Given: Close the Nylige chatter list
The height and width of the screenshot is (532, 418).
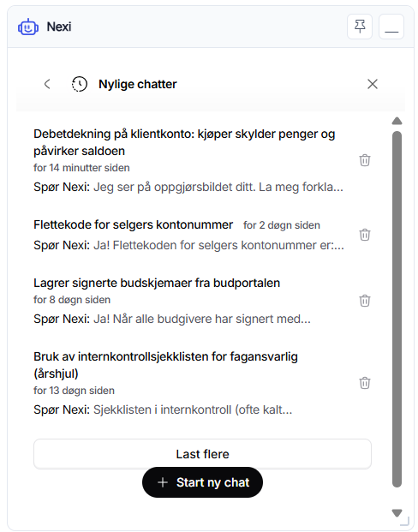Looking at the screenshot, I should pos(373,84).
